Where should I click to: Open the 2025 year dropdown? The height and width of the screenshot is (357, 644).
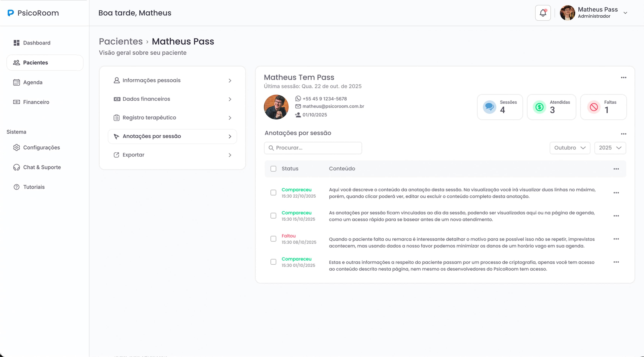click(610, 148)
